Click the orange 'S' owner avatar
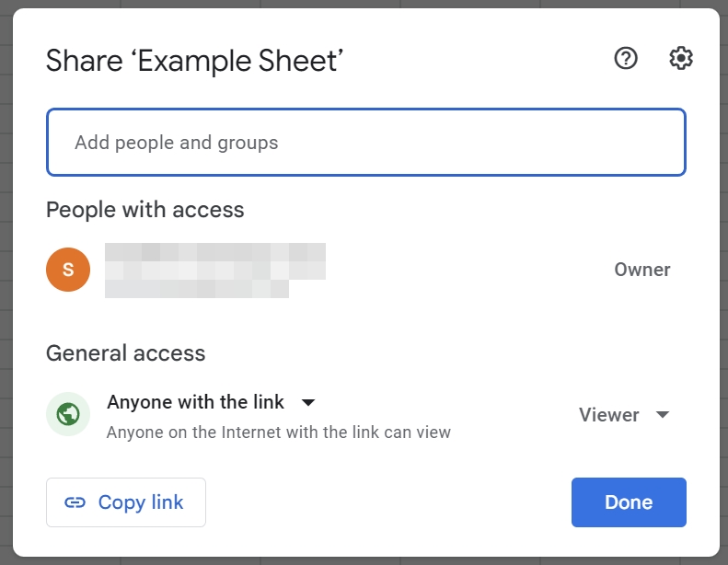The image size is (728, 565). (x=68, y=270)
